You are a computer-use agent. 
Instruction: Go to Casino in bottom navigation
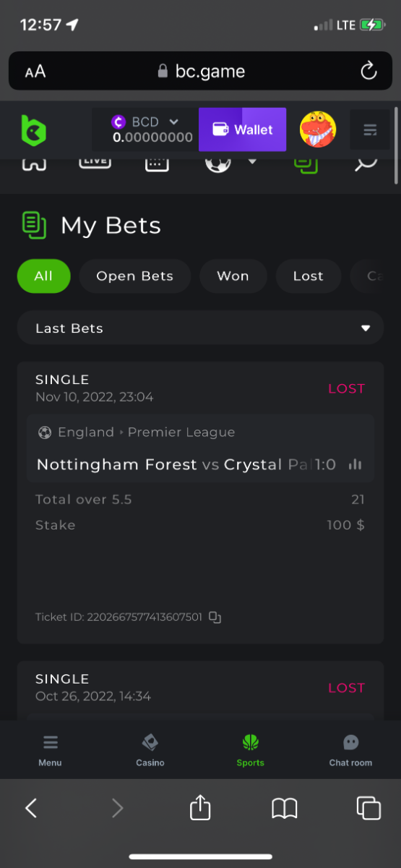150,750
